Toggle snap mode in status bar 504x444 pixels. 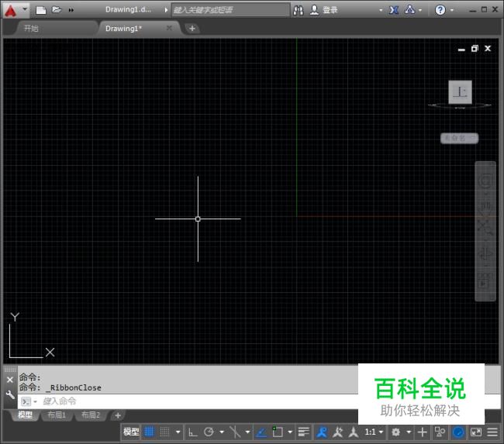click(164, 432)
